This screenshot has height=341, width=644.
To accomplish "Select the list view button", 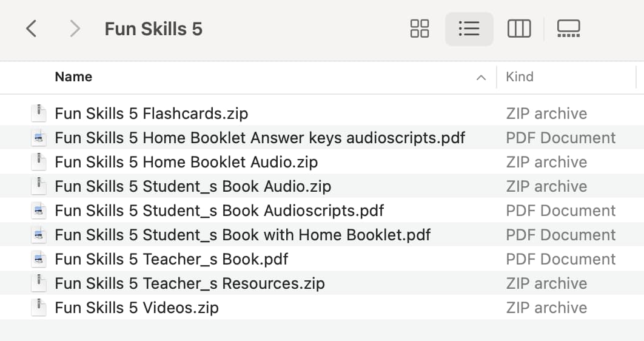I will [469, 29].
